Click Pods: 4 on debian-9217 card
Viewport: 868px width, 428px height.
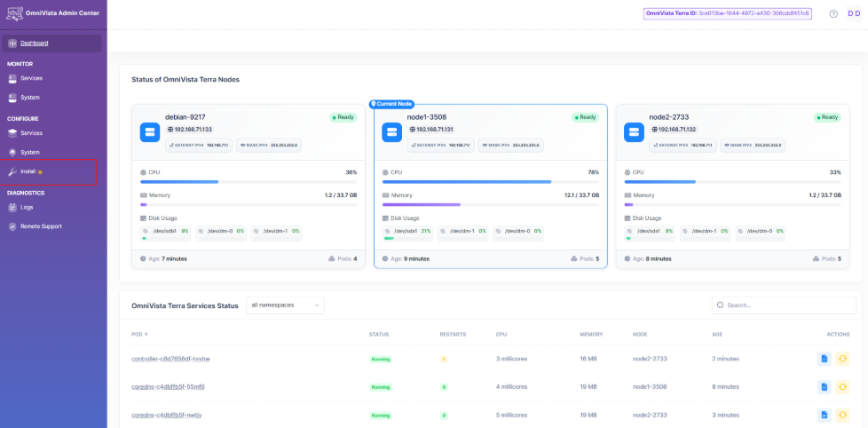tap(343, 258)
